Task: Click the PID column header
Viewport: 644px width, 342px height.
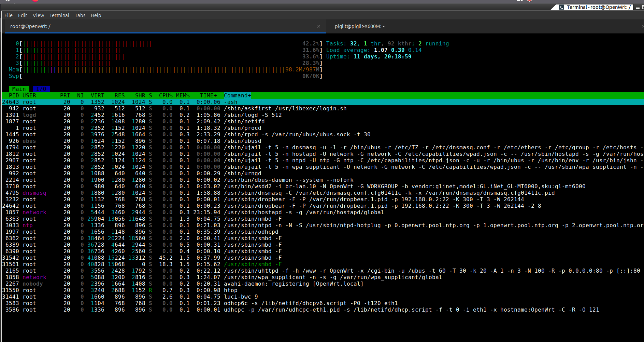Action: 14,96
